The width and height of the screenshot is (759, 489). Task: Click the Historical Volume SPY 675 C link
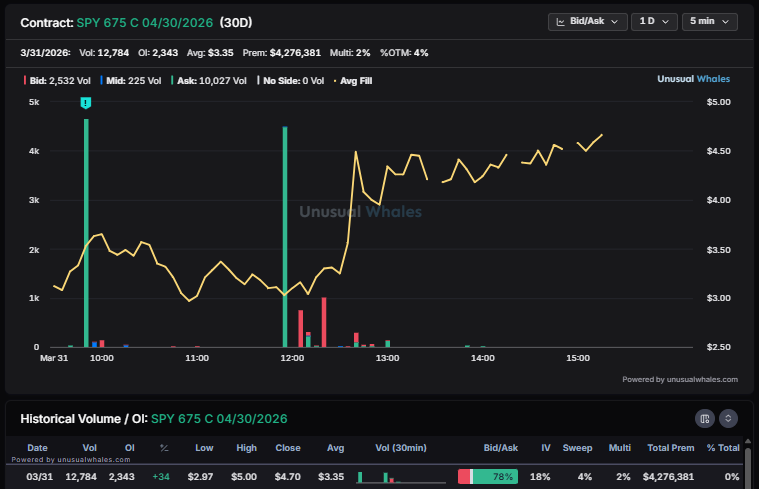pyautogui.click(x=219, y=418)
